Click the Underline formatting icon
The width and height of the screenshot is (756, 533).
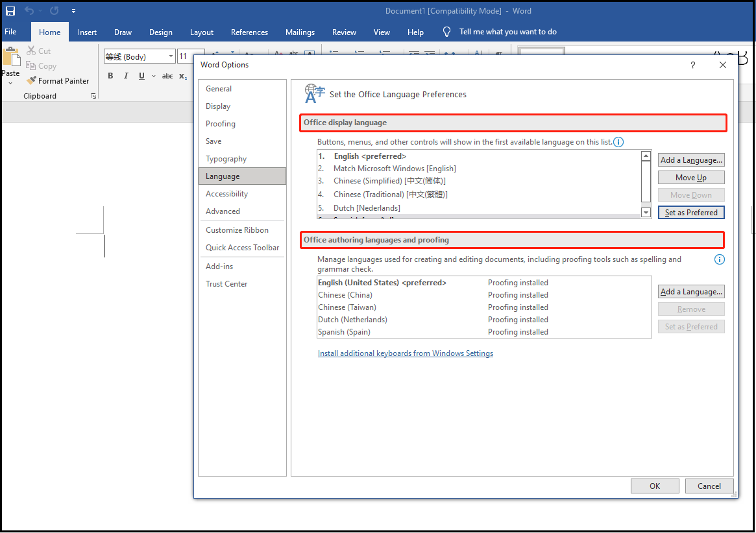click(x=141, y=76)
